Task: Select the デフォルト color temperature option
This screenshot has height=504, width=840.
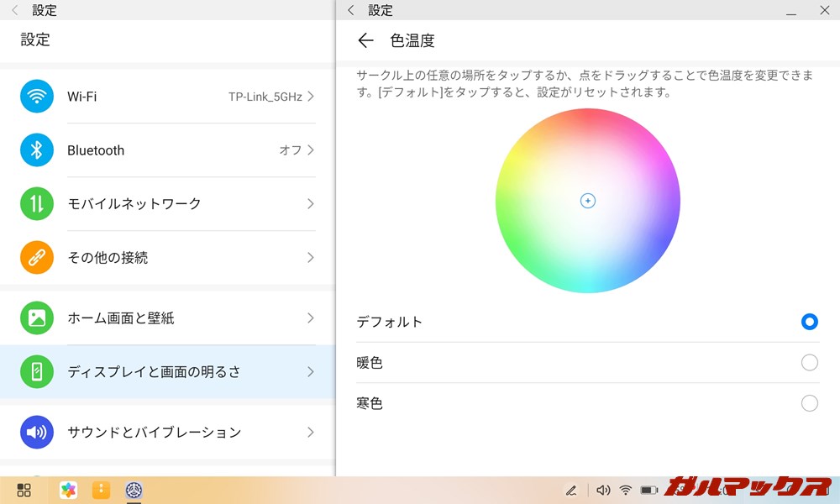Action: pyautogui.click(x=809, y=322)
